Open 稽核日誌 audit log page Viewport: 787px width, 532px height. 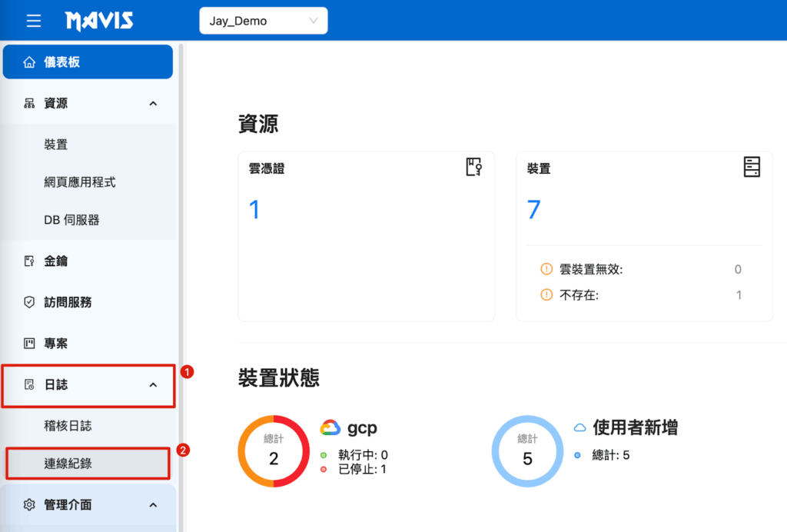[68, 425]
